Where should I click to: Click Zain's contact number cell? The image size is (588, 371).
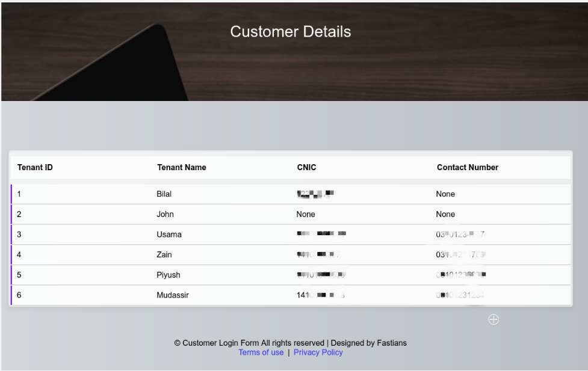pyautogui.click(x=461, y=255)
